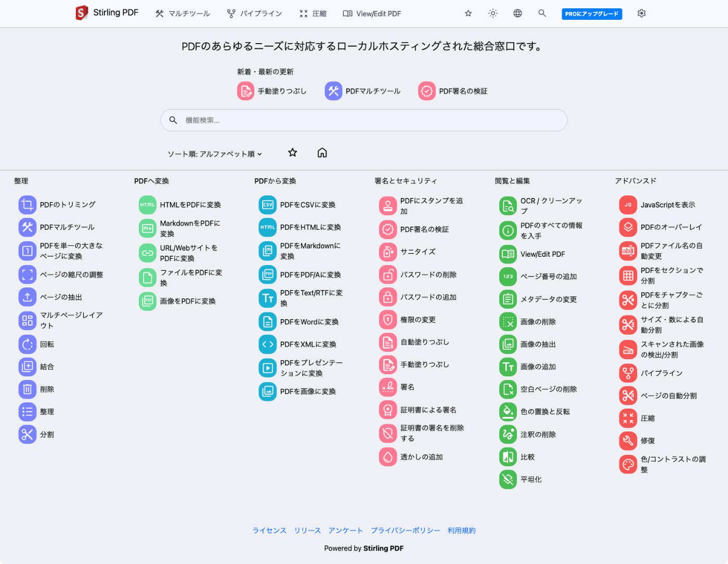Click the Stirling PDF logo
728x564 pixels.
tap(107, 13)
